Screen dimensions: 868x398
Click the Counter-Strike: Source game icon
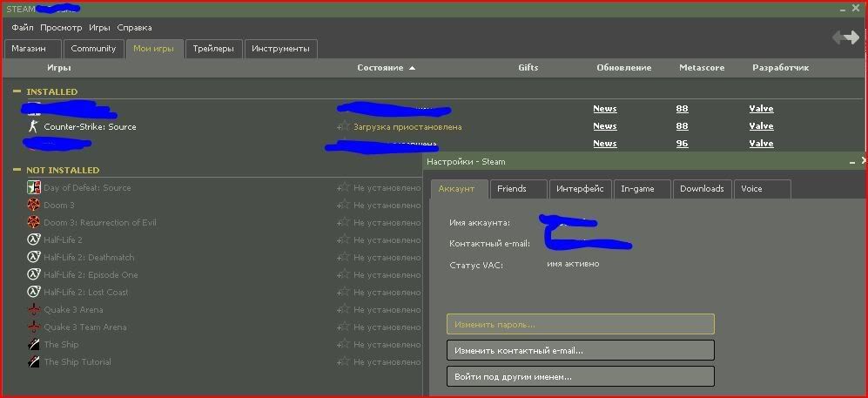coord(34,127)
